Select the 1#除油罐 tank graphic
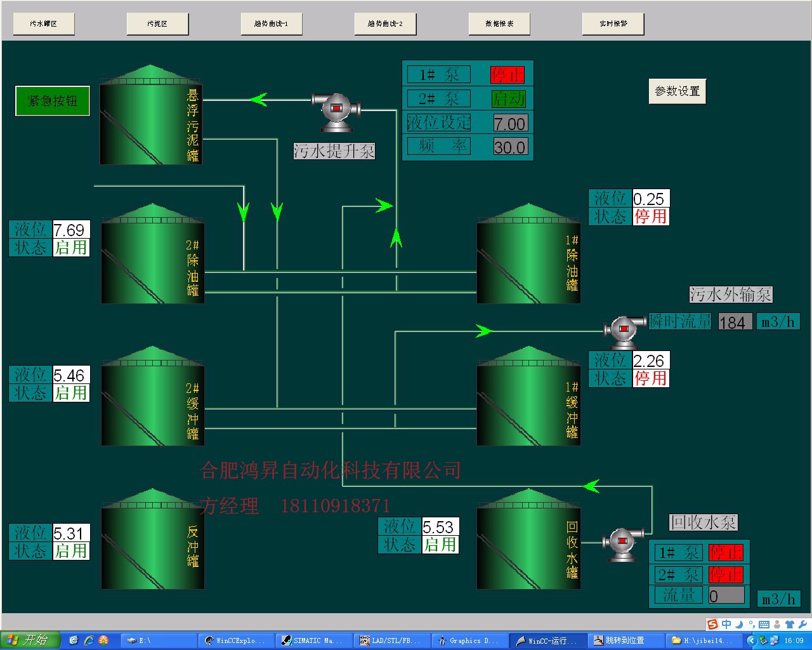812x650 pixels. (528, 257)
